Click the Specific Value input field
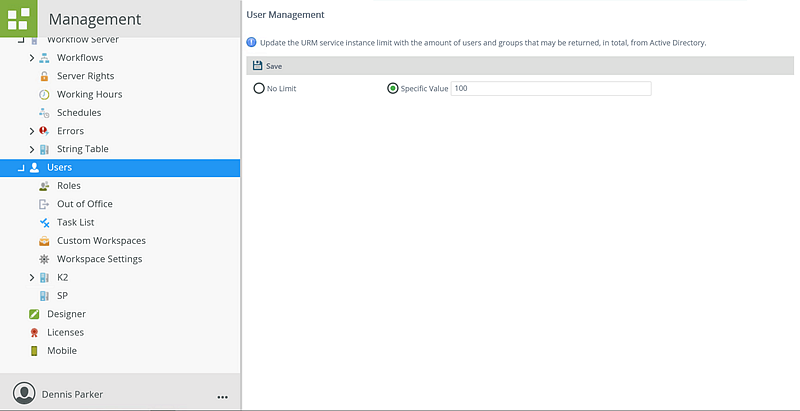This screenshot has height=411, width=800. 551,89
